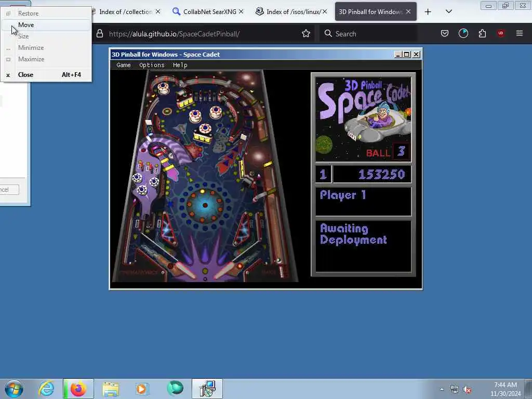Viewport: 532px width, 399px height.
Task: Minimize the 3D Pinball game window
Action: point(398,54)
